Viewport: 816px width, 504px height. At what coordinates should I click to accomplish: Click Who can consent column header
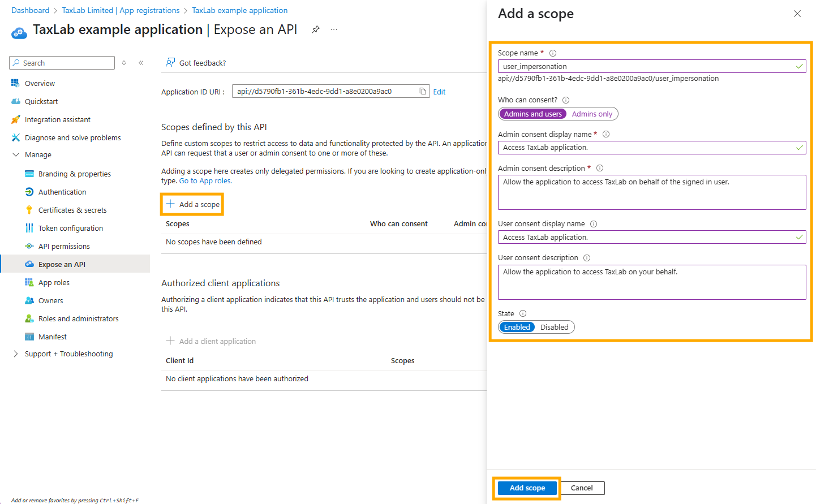click(399, 224)
